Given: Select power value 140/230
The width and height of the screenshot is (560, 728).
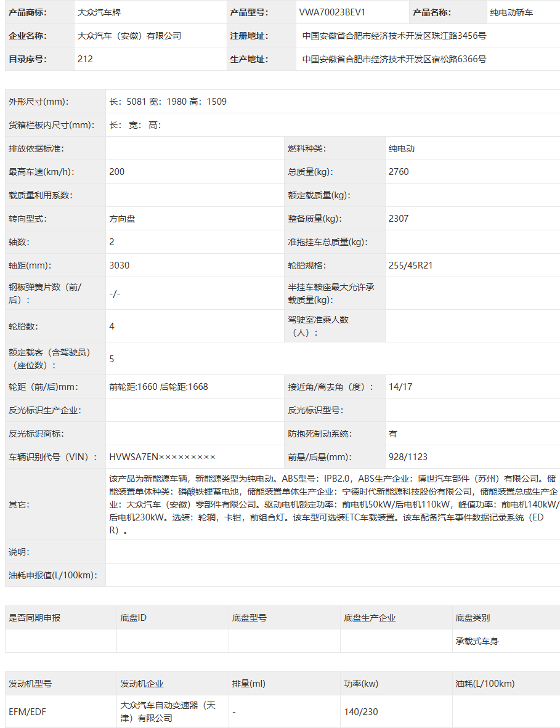Looking at the screenshot, I should tap(361, 712).
